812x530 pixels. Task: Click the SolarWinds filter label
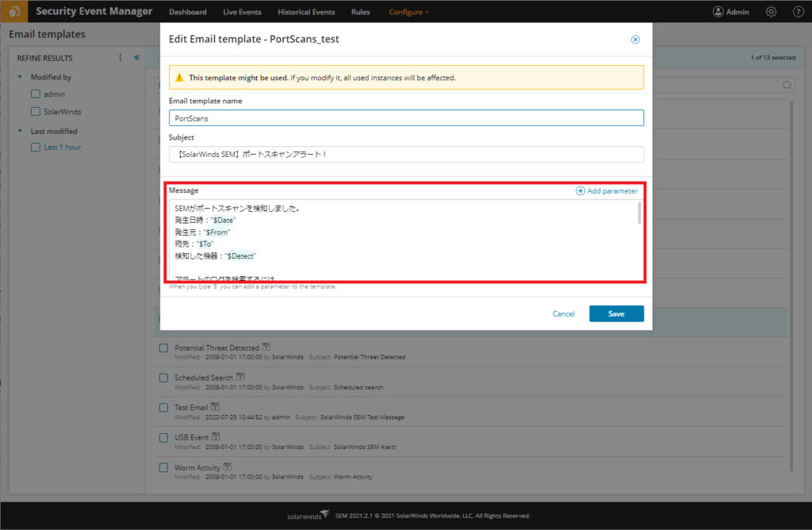pos(62,111)
